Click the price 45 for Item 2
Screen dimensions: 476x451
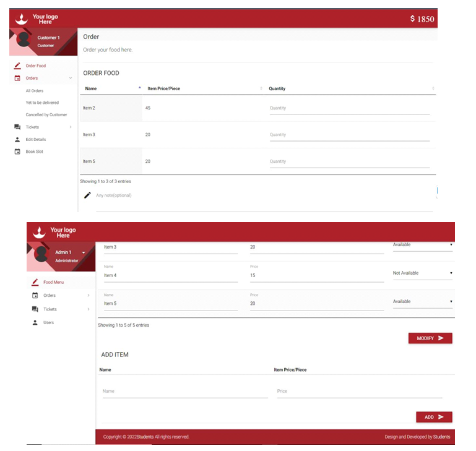click(148, 108)
